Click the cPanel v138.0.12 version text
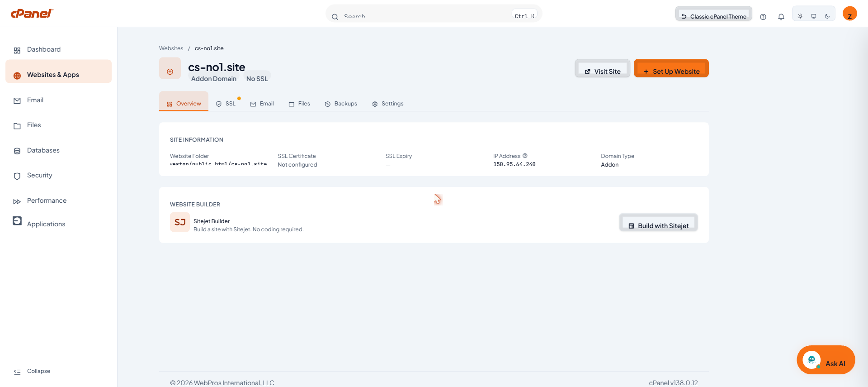Viewport: 868px width, 387px height. [673, 383]
